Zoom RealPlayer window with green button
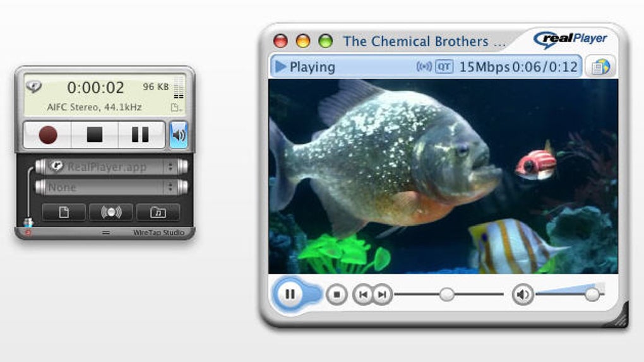Viewport: 644px width, 362px height. coord(326,41)
